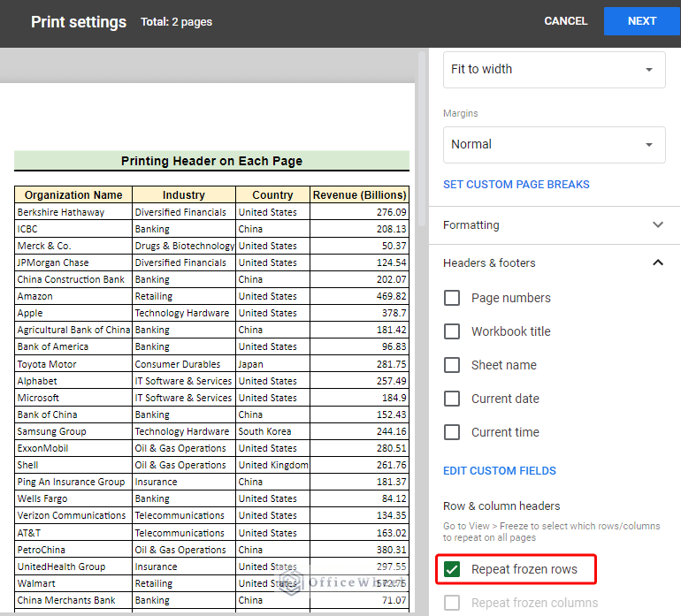
Task: Toggle the Current time checkbox
Action: (x=452, y=432)
